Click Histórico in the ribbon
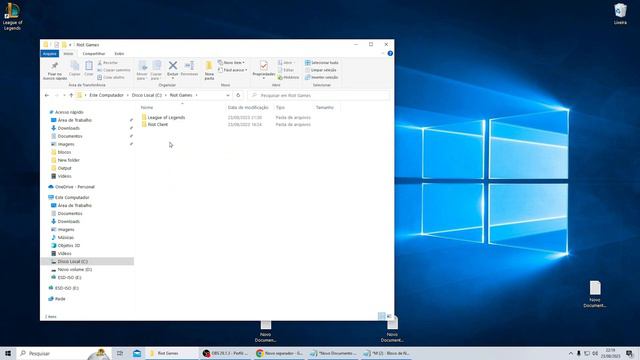Image resolution: width=640 pixels, height=360 pixels. [288, 78]
